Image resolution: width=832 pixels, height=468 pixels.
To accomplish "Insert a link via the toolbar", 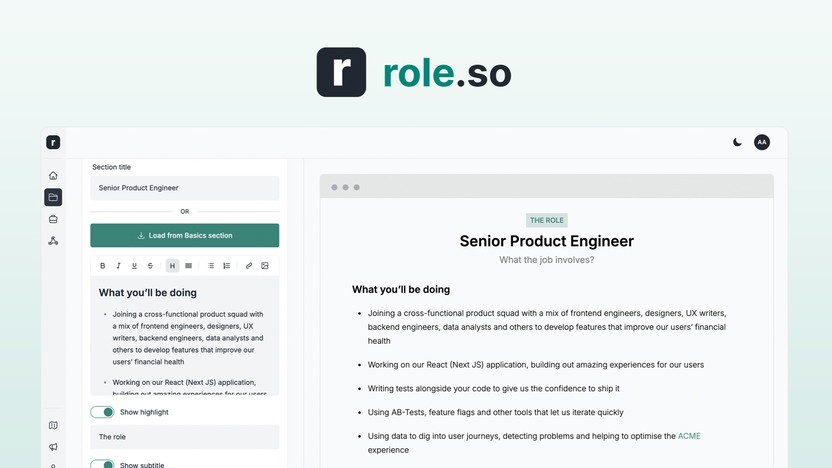I will (249, 266).
